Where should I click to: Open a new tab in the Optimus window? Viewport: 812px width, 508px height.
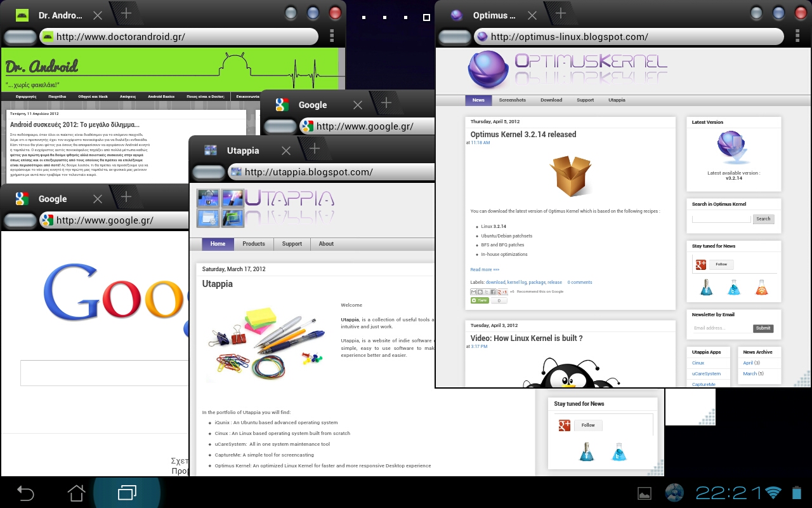click(x=560, y=13)
